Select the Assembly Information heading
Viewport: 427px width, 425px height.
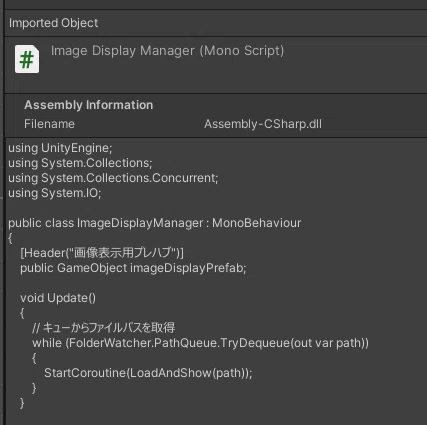pyautogui.click(x=89, y=105)
